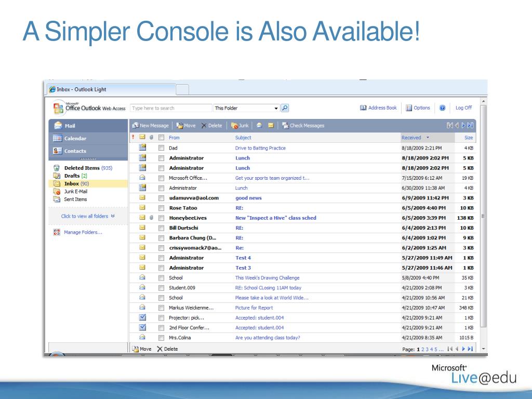Open the This Week's Drawing Challenge message

[x=268, y=277]
